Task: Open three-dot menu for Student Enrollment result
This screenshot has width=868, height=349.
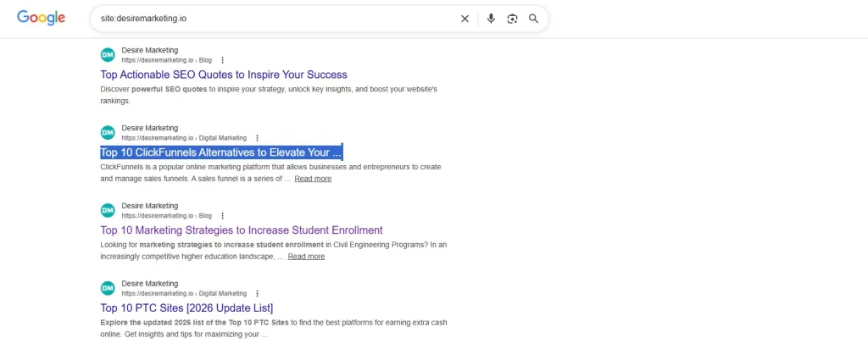Action: pyautogui.click(x=223, y=216)
